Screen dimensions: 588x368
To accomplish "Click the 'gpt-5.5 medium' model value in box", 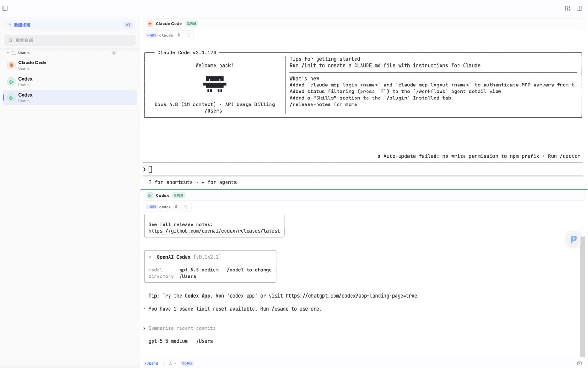I will 198,270.
